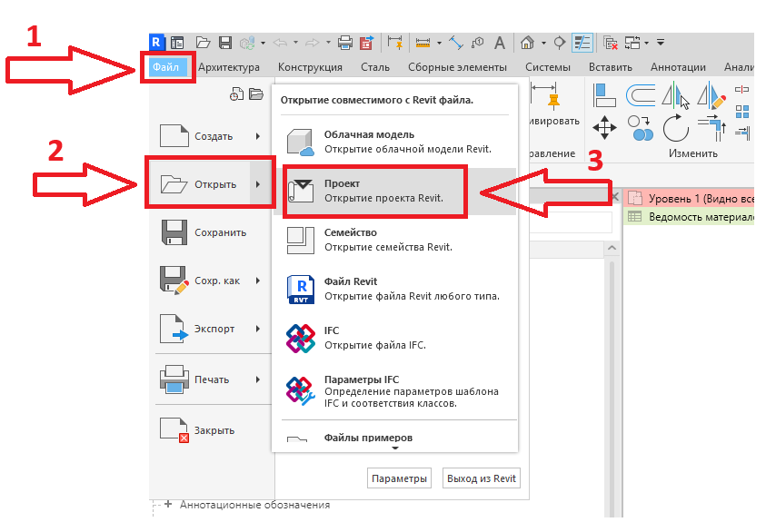The image size is (776, 532).
Task: Select the Aligned Dimension tool
Action: click(x=456, y=43)
